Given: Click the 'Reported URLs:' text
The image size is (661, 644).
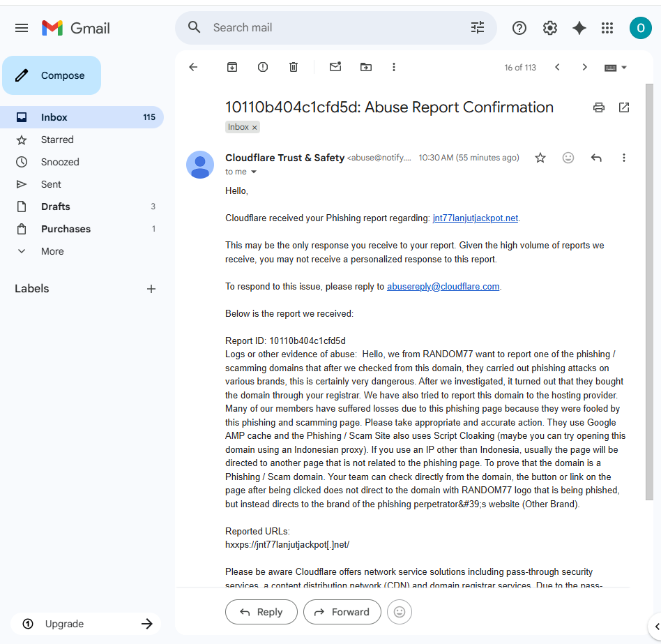Looking at the screenshot, I should pos(257,532).
